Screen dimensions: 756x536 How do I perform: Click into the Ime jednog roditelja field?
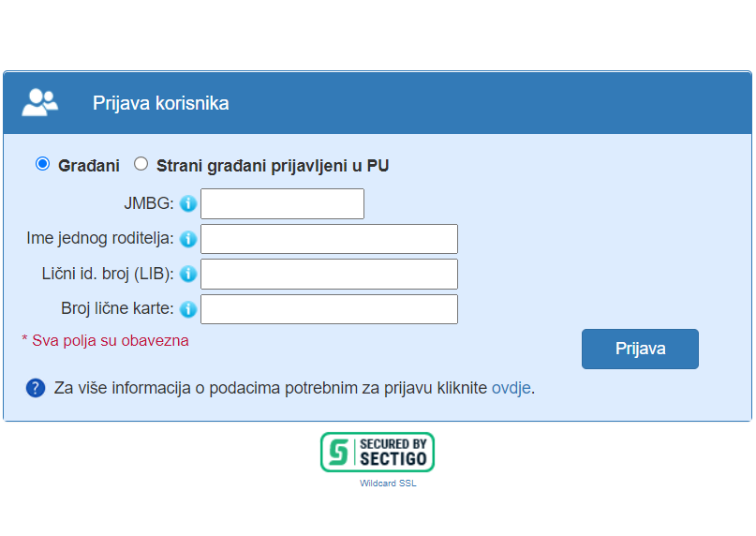(x=329, y=239)
